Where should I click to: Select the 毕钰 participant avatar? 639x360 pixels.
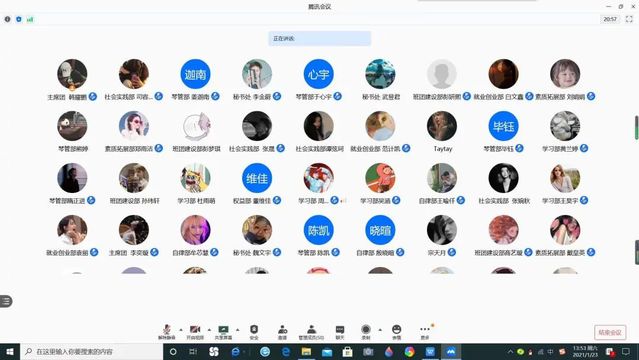(x=503, y=126)
